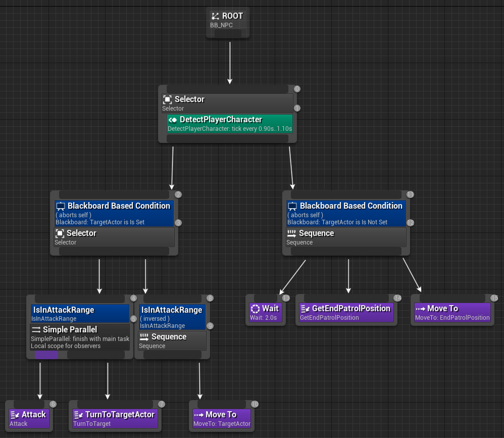This screenshot has width=504, height=438.
Task: Click the top Selector's bottom output pin
Action: 227,138
